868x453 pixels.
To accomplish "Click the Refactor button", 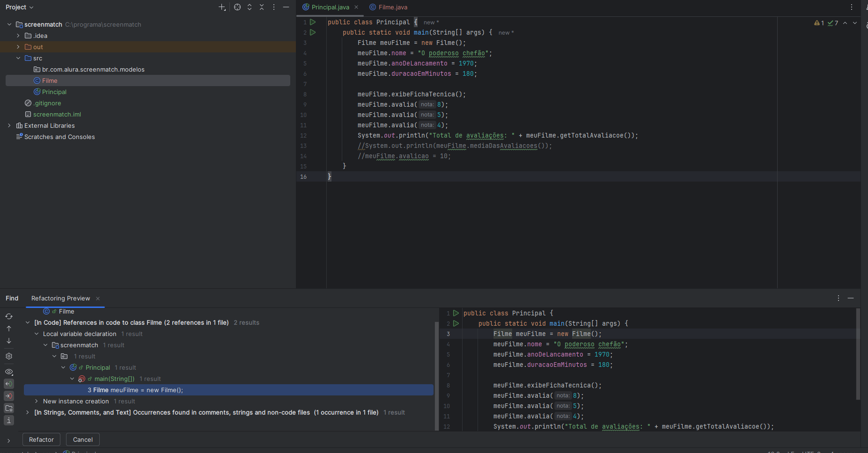I will 41,439.
